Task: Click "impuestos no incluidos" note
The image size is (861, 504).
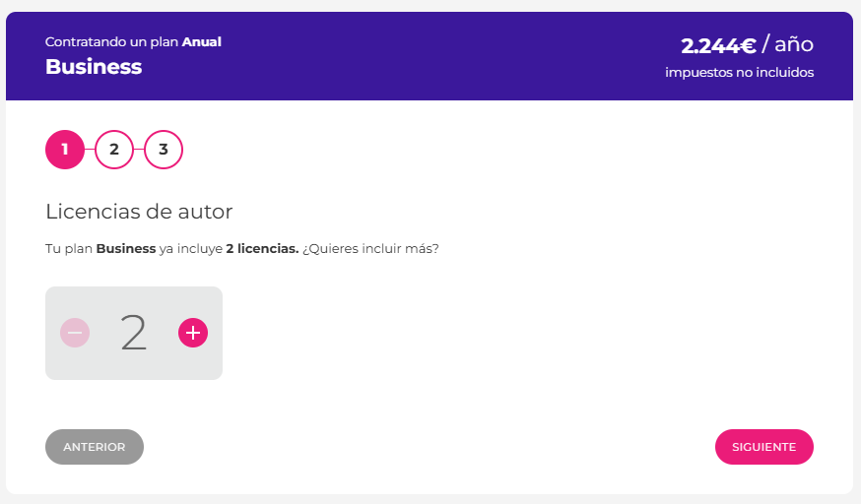Action: tap(739, 72)
